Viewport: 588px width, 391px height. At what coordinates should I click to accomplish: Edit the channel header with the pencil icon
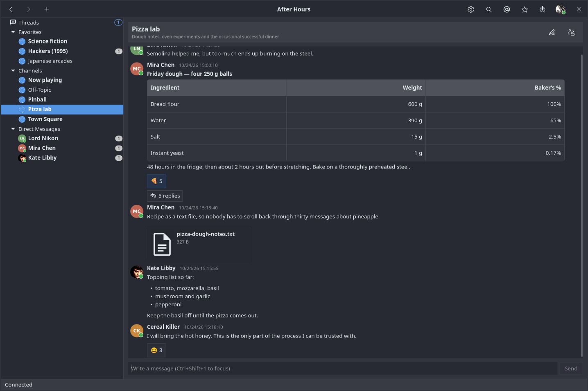coord(552,32)
